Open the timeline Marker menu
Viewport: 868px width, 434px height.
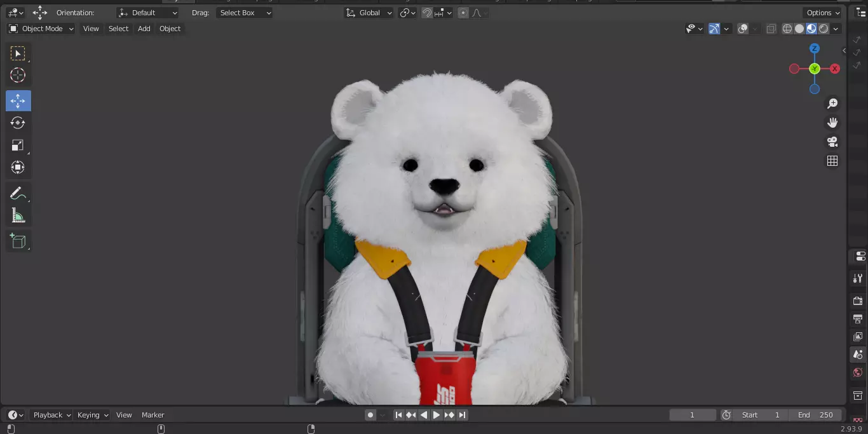tap(153, 415)
